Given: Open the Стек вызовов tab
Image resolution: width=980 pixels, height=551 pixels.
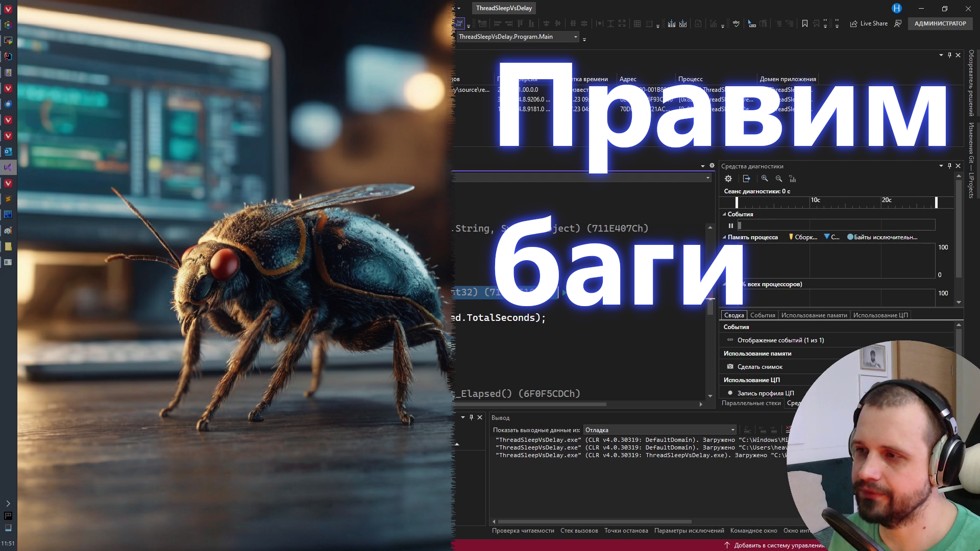Looking at the screenshot, I should pyautogui.click(x=579, y=531).
